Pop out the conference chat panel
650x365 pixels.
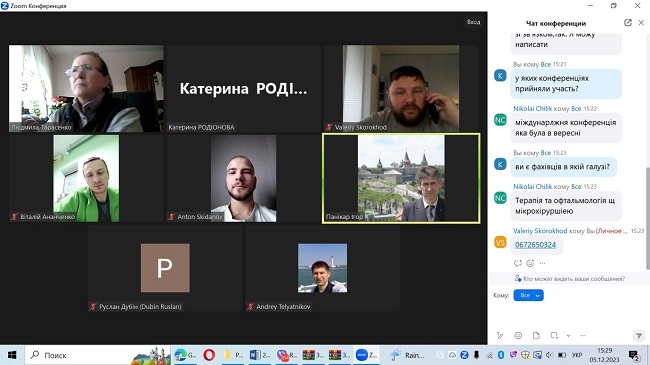click(x=628, y=23)
